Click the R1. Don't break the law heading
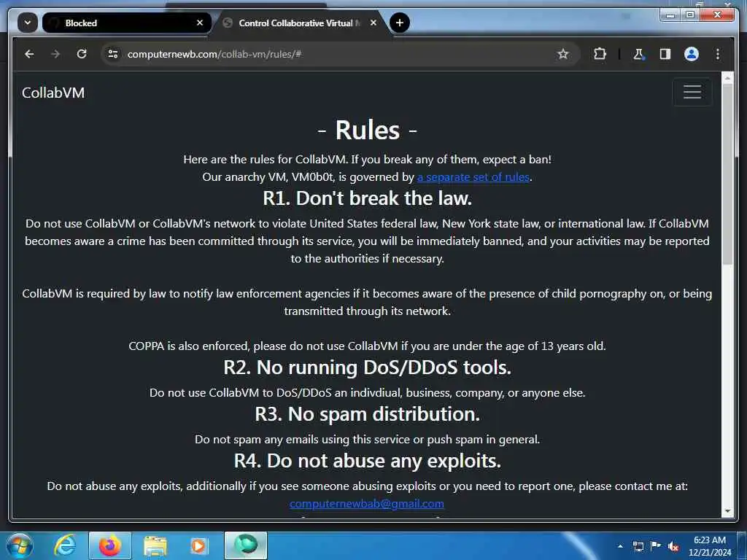 point(368,198)
